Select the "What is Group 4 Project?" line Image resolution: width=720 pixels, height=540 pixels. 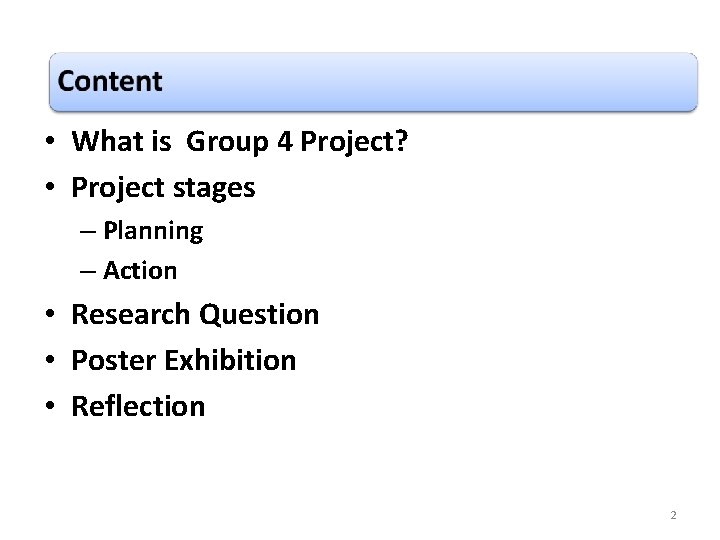coord(239,143)
